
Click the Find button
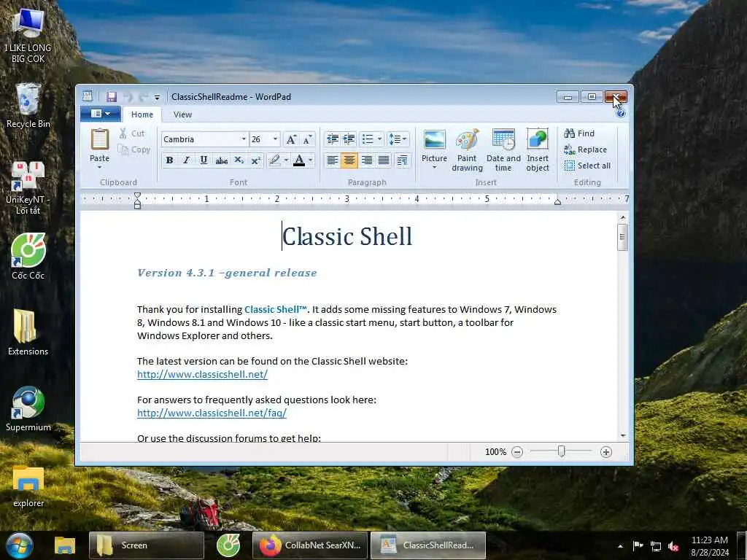point(578,133)
